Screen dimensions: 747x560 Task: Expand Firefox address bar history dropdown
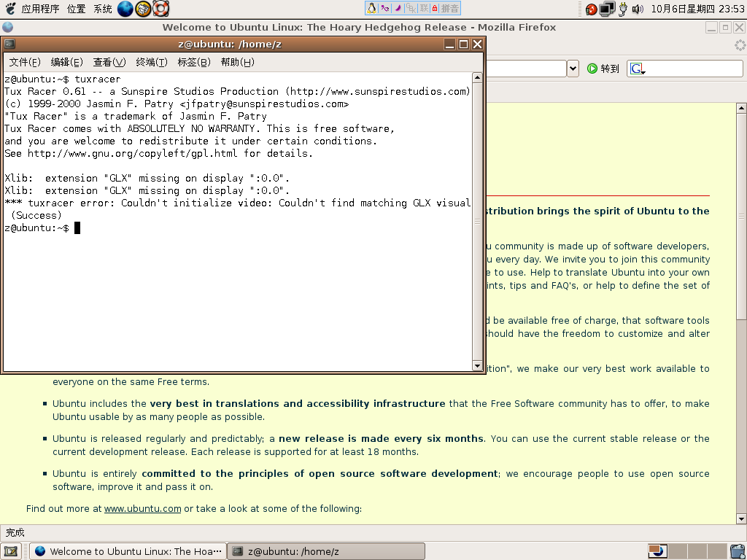573,69
